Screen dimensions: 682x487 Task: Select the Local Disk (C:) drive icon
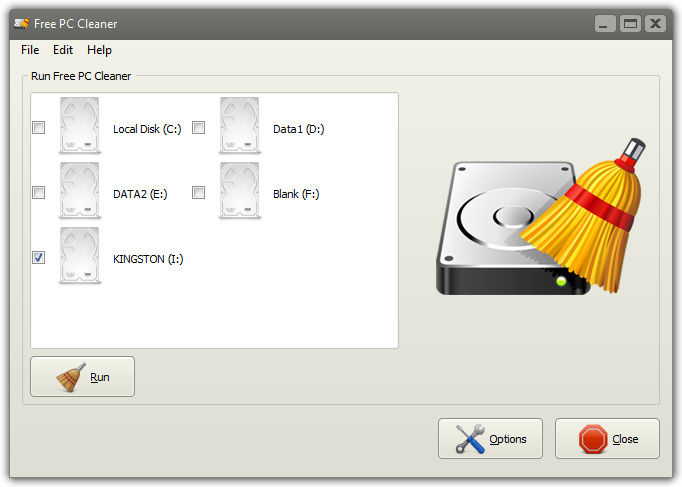pos(80,125)
